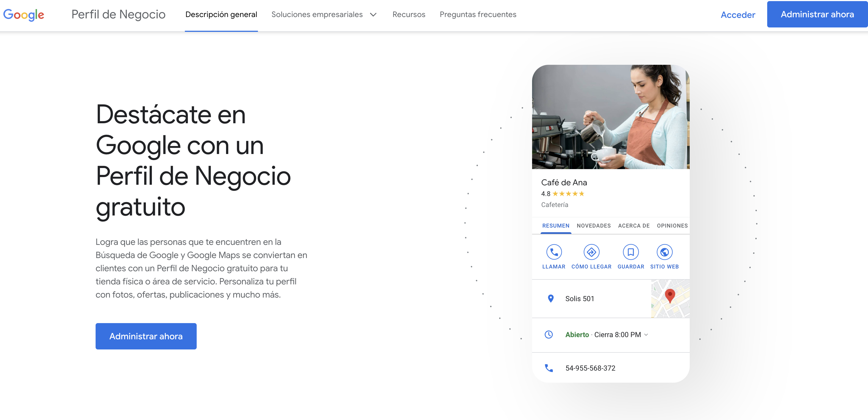
Task: Click the Cómo llegar directions icon
Action: (x=591, y=252)
